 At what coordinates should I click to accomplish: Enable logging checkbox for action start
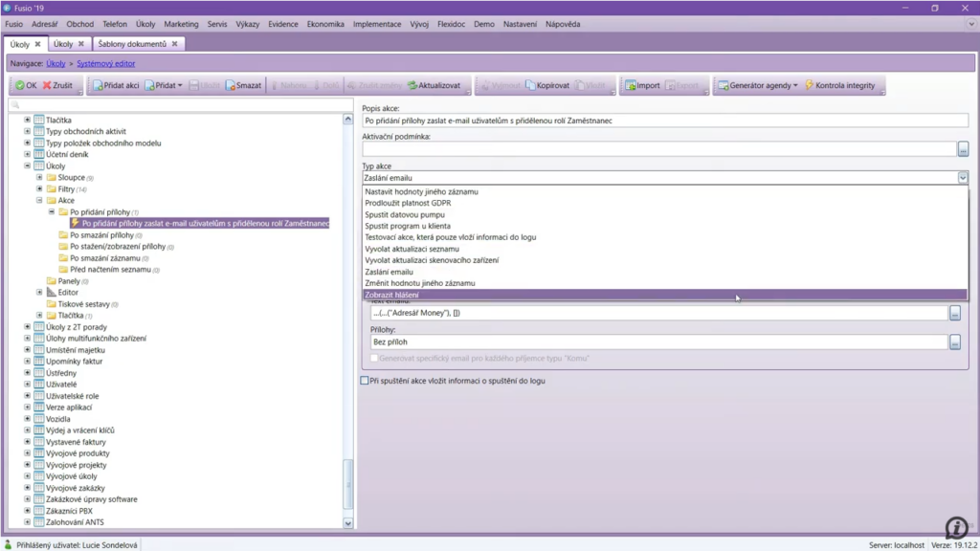coord(365,381)
